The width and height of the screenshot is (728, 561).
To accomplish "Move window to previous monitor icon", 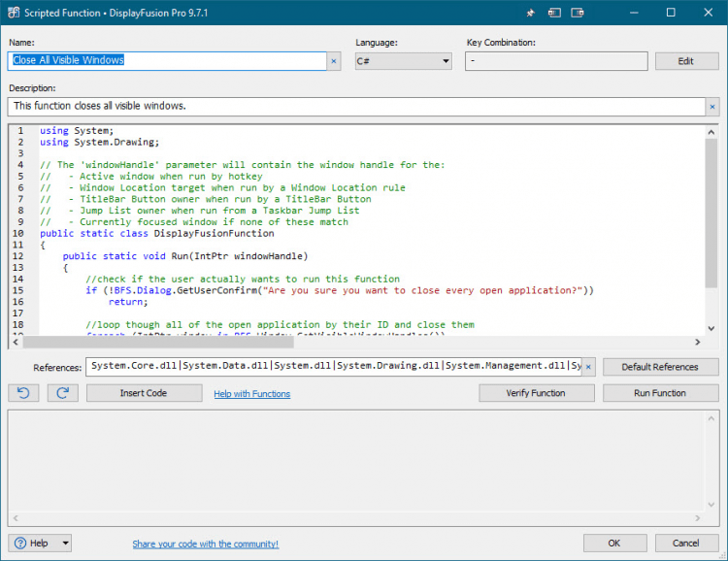I will click(554, 13).
